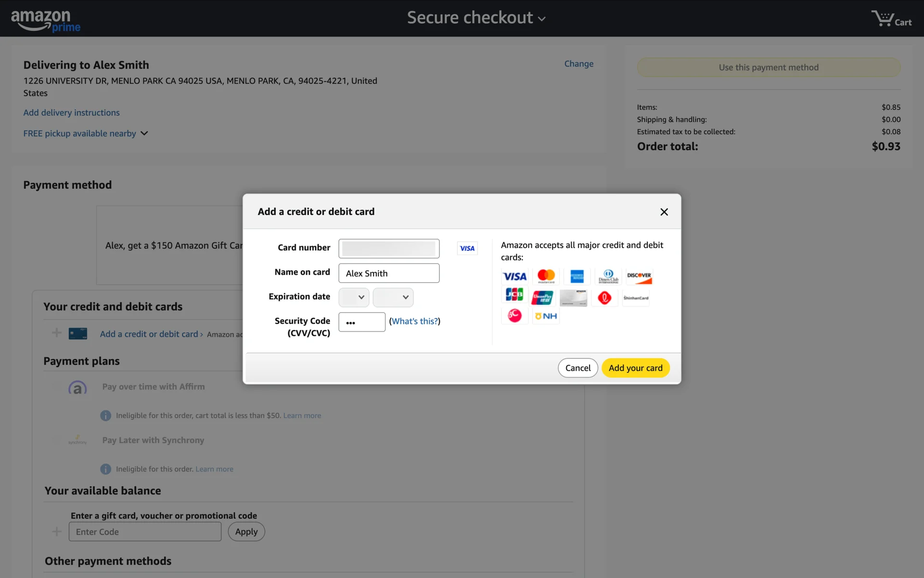
Task: Click the UnionPay card logo
Action: point(542,298)
